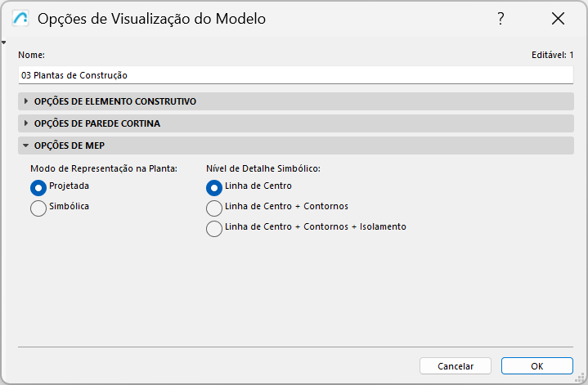Image resolution: width=588 pixels, height=385 pixels.
Task: Confirm with the OK button
Action: point(536,366)
